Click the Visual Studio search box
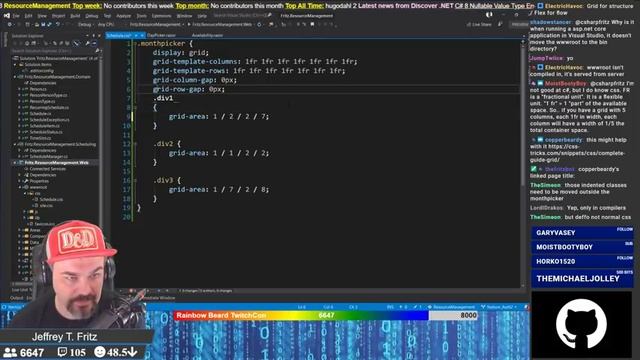The image size is (640, 360). pos(242,16)
